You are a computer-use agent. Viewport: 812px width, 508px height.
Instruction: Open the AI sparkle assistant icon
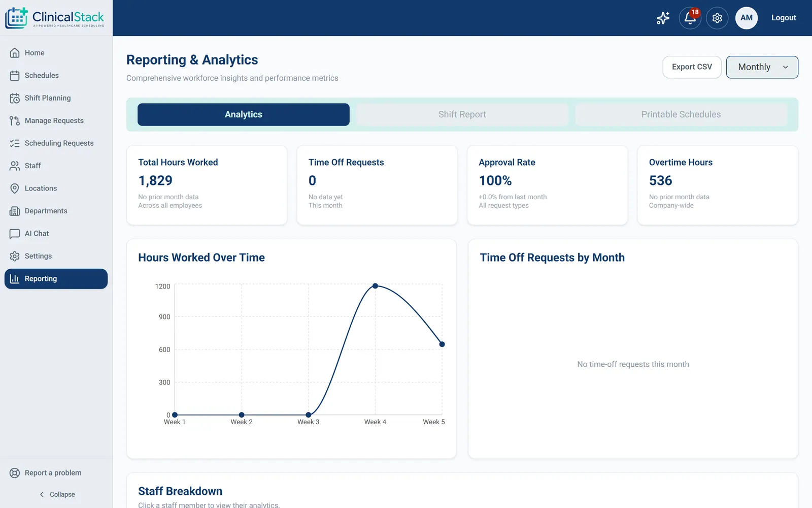[x=663, y=18]
